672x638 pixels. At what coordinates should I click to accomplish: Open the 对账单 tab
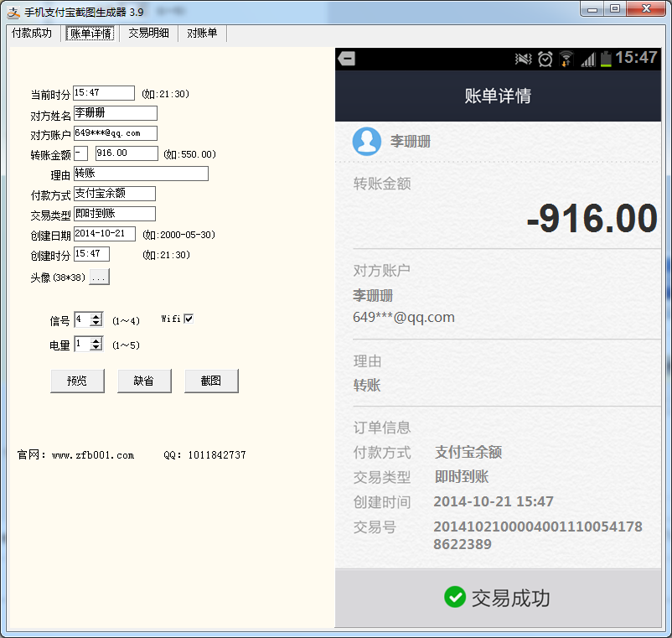[x=202, y=34]
